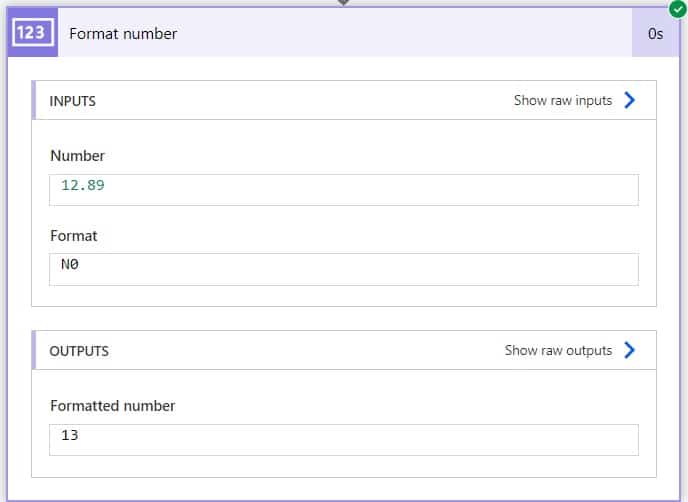
Task: Click the chevron next to Show raw inputs
Action: [x=630, y=100]
